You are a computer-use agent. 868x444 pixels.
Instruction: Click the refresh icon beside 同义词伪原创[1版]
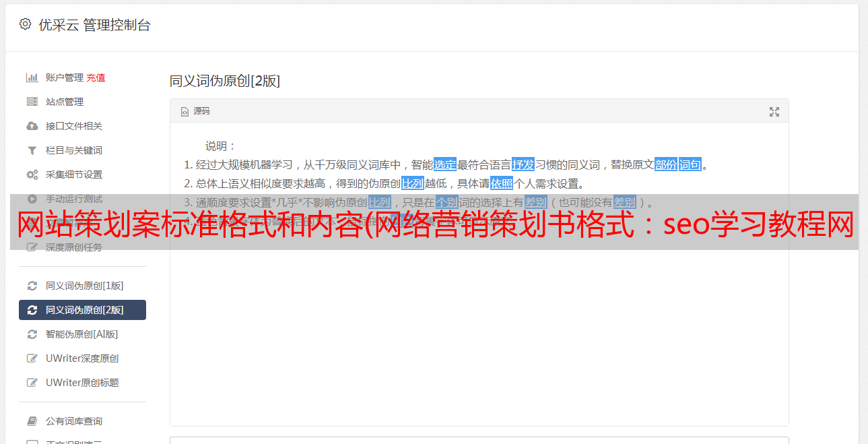coord(32,286)
